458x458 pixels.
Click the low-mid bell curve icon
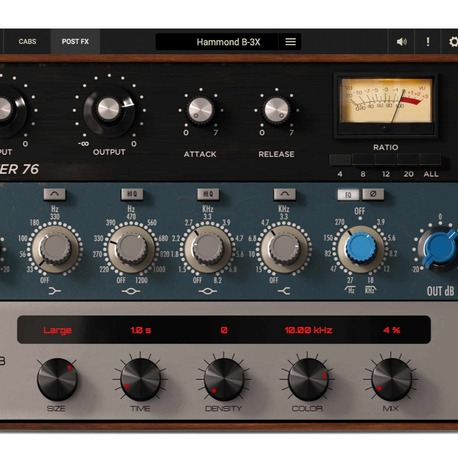tap(131, 291)
